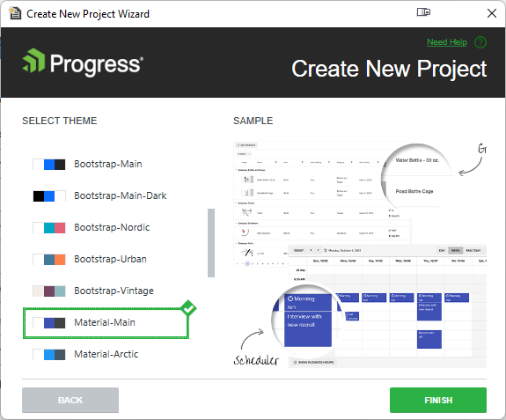Select the Bootstrap-Nordic theme label
The width and height of the screenshot is (506, 420).
pyautogui.click(x=112, y=227)
